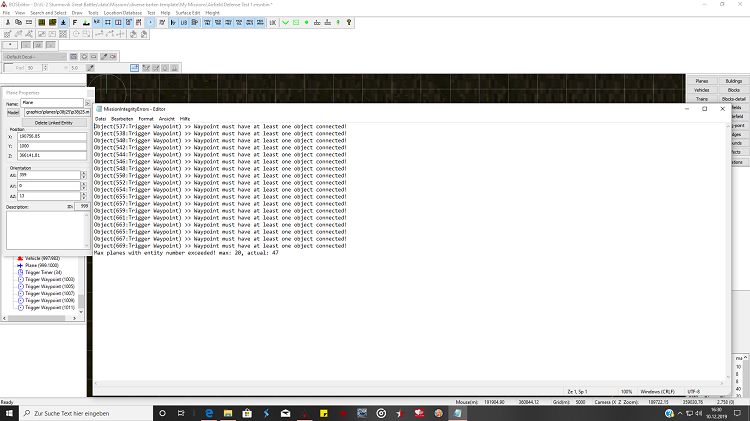Open the Ansicht menu in the text editor

(166, 119)
